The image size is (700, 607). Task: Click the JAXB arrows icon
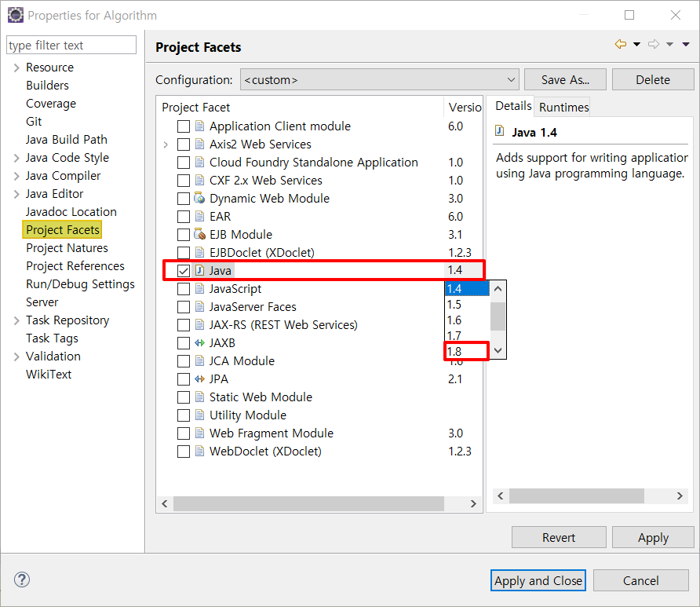[x=199, y=342]
